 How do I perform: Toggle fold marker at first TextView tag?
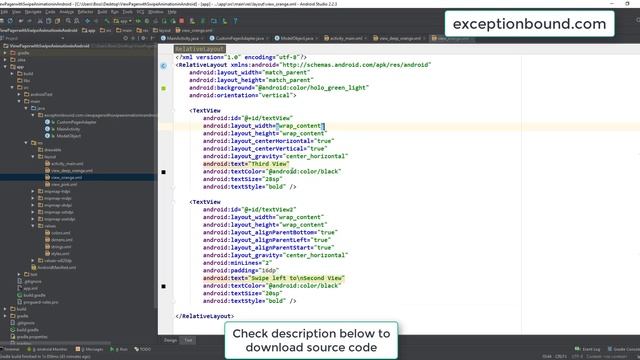point(173,111)
